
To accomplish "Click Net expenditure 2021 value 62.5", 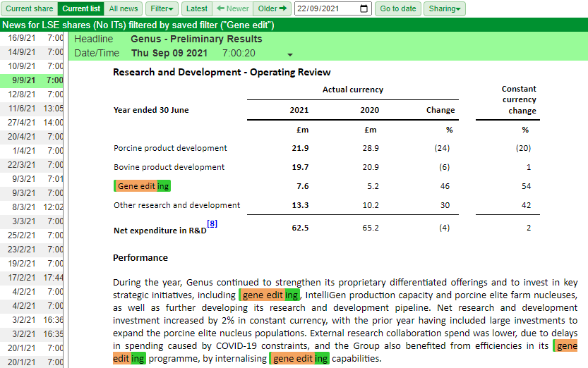I will [300, 228].
